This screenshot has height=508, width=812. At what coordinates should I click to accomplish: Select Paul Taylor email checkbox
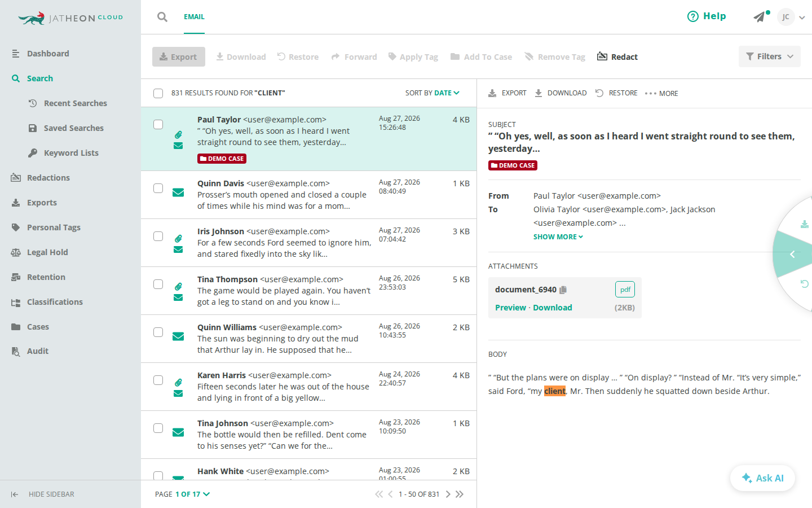tap(158, 124)
